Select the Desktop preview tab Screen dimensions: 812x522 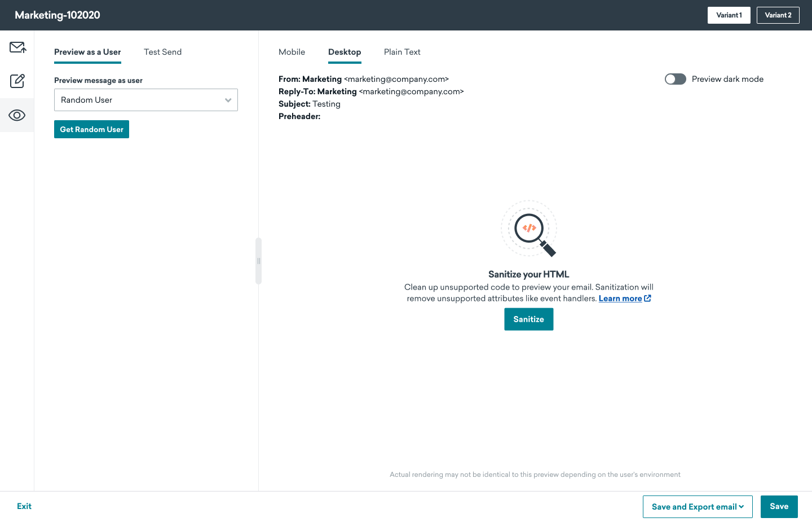(345, 52)
